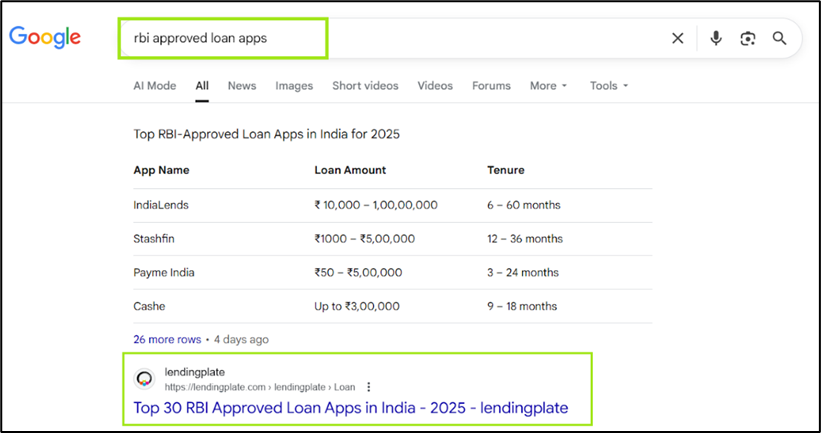Screen dimensions: 821x433
Task: Open Google Lens image search icon
Action: point(747,39)
